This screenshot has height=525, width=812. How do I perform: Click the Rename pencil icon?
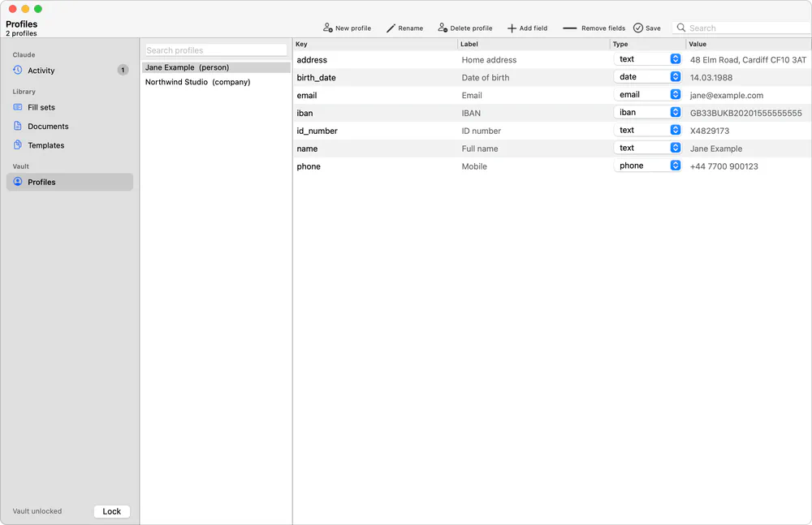pyautogui.click(x=391, y=28)
